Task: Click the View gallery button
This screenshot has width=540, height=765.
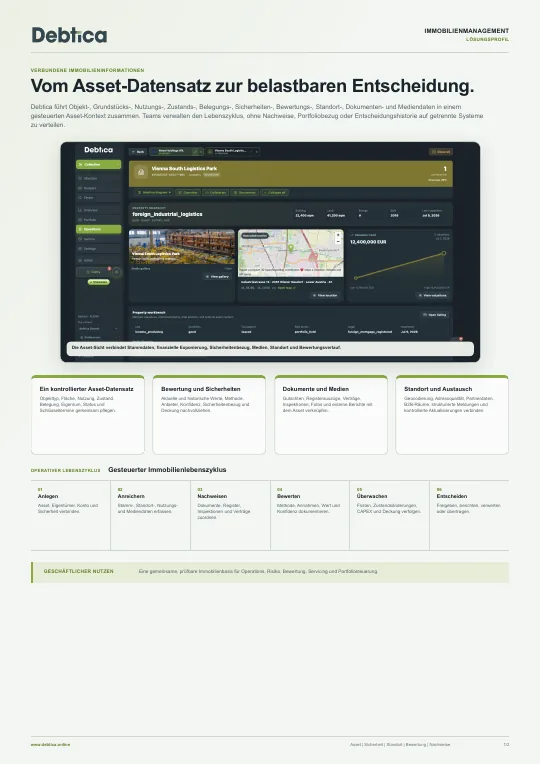Action: coord(217,277)
